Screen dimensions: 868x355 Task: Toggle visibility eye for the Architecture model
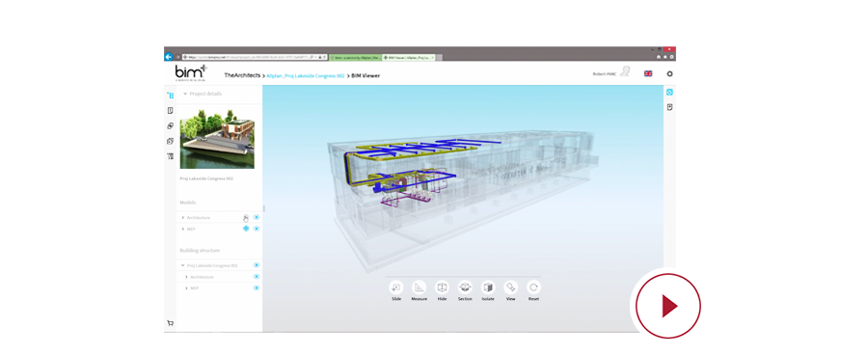point(257,218)
